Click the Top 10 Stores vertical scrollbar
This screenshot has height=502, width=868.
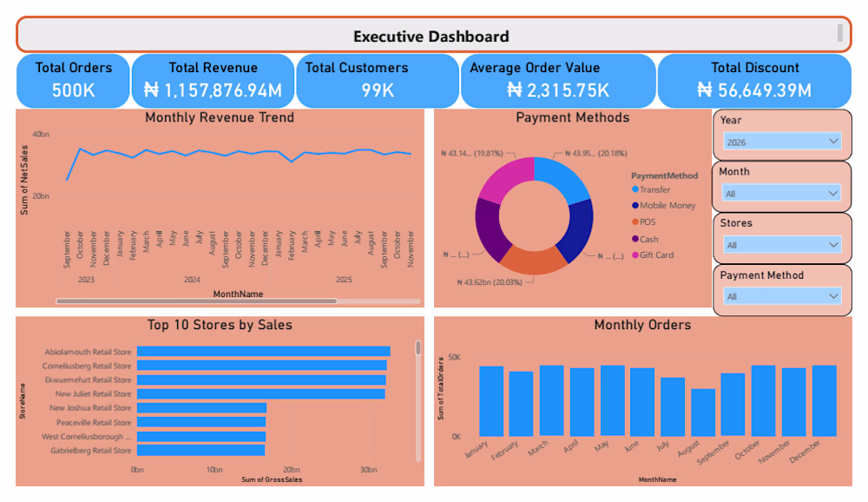pos(418,347)
